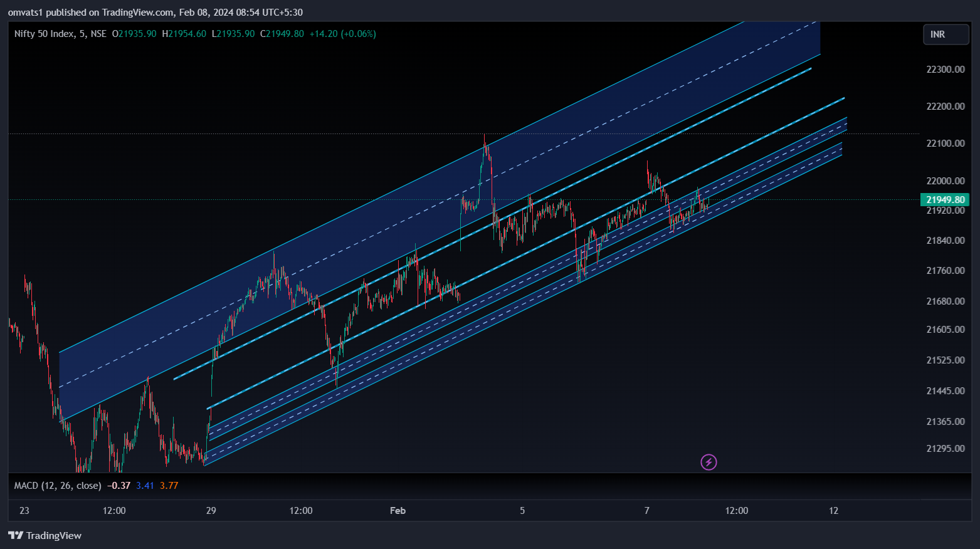
Task: Click the 21949.80 current price label
Action: click(x=945, y=200)
